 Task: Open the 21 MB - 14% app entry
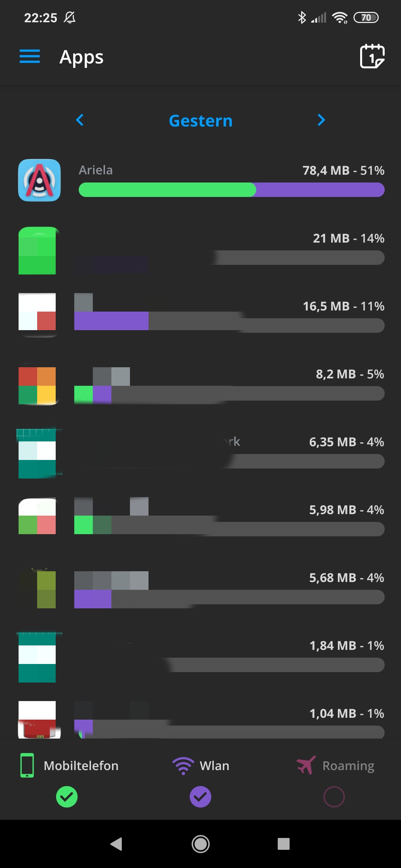click(201, 250)
